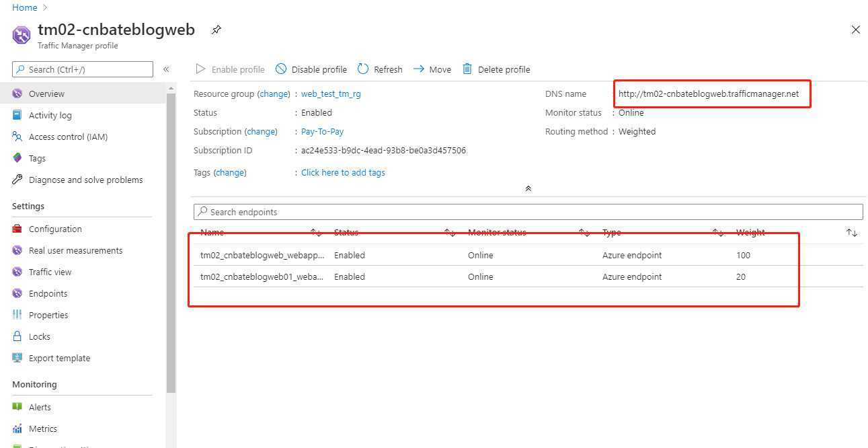
Task: Click the Disable profile button
Action: pyautogui.click(x=311, y=69)
